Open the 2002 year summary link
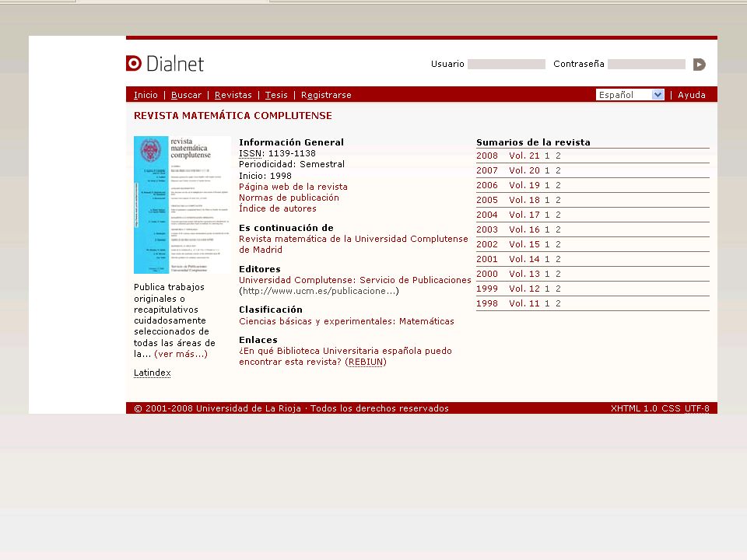The height and width of the screenshot is (560, 747). [x=487, y=244]
